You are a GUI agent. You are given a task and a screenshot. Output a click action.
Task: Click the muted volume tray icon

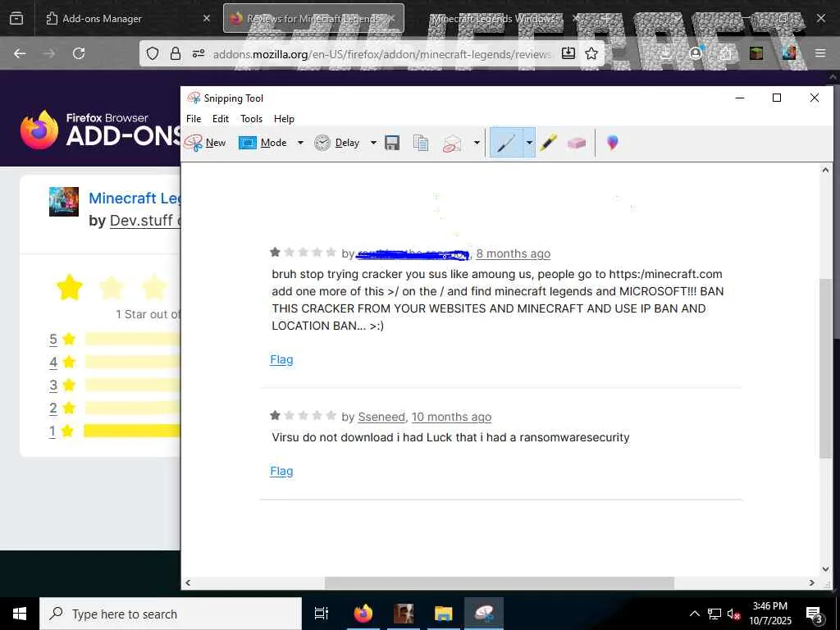(733, 614)
